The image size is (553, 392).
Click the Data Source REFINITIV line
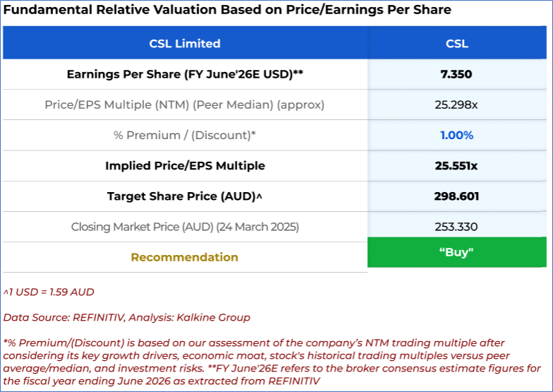[126, 317]
